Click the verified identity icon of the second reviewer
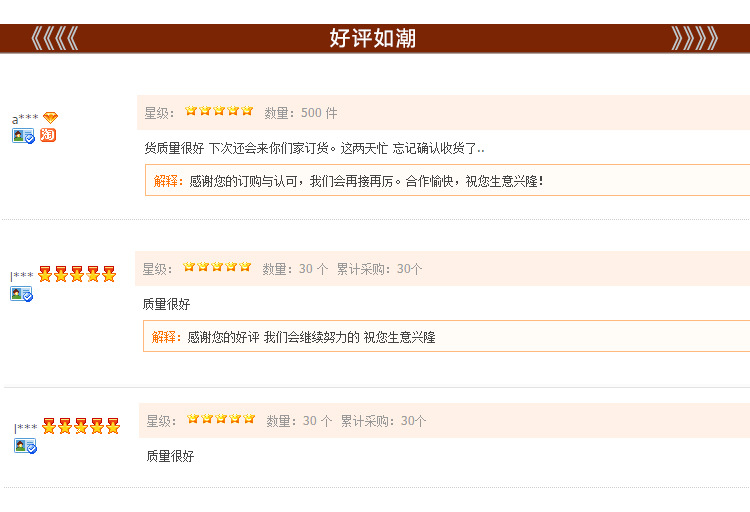 (21, 294)
